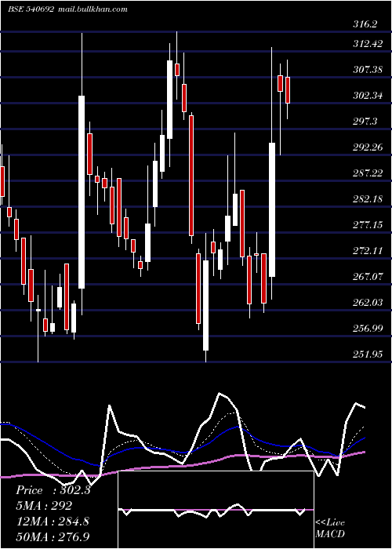Click the <<Live MACD label

(330, 529)
